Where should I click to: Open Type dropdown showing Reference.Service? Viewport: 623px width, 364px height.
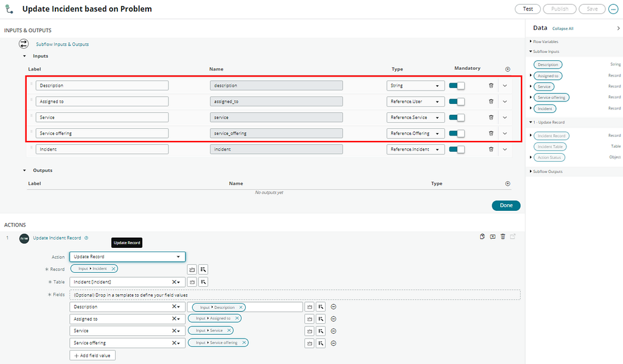[x=415, y=117]
